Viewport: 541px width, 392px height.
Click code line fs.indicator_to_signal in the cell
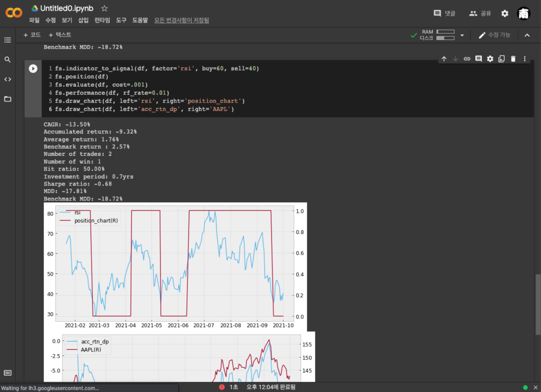157,68
